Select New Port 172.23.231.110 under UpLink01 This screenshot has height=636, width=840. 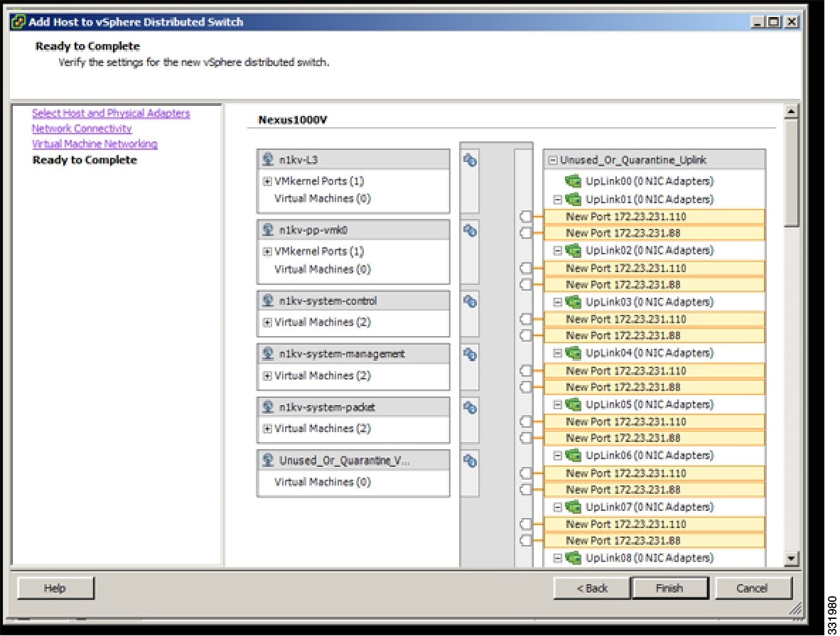654,217
